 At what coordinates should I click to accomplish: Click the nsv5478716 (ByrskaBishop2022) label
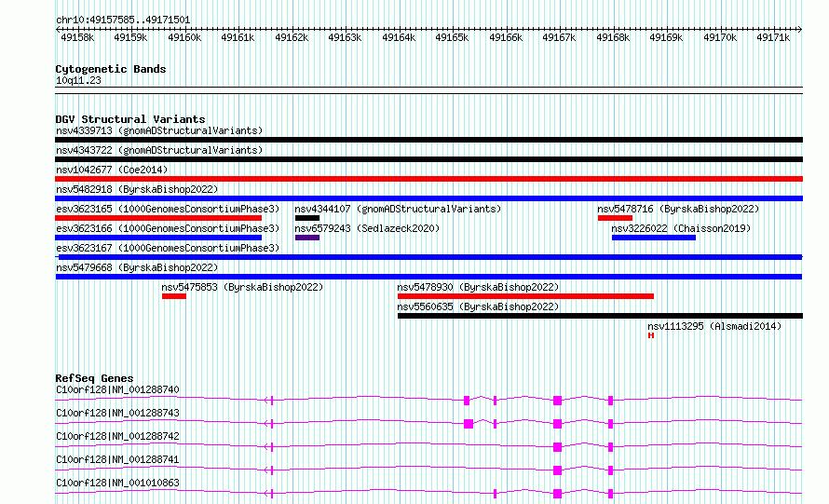(678, 209)
